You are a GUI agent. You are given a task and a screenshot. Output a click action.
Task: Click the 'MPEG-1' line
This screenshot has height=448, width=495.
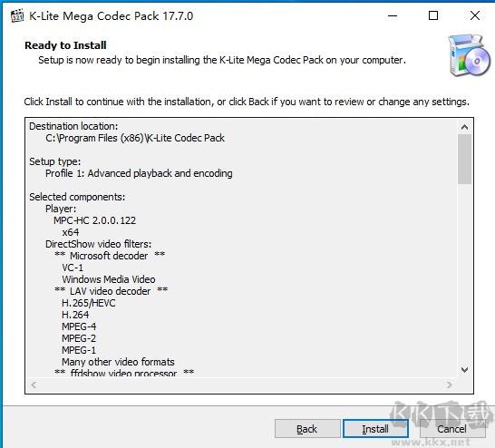[79, 350]
